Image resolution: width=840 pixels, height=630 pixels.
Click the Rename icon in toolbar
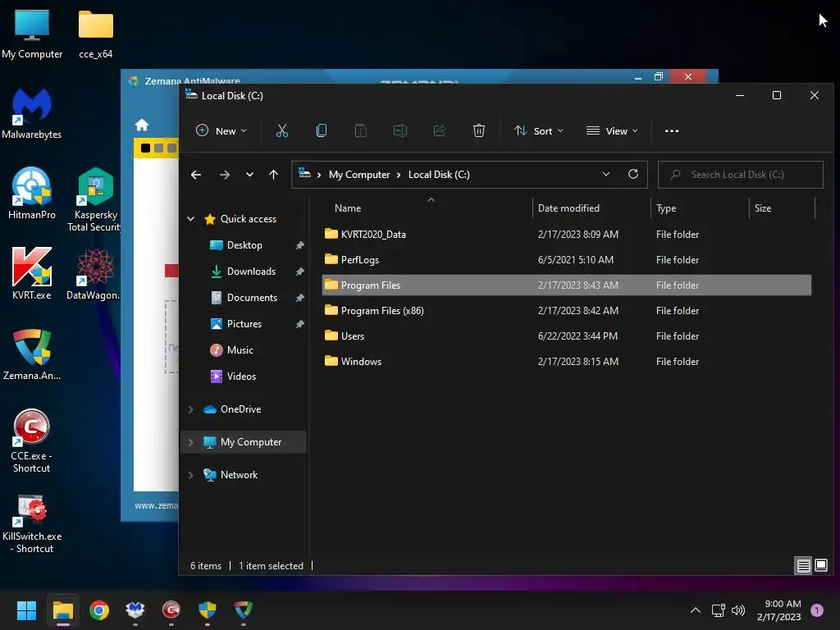pos(400,130)
